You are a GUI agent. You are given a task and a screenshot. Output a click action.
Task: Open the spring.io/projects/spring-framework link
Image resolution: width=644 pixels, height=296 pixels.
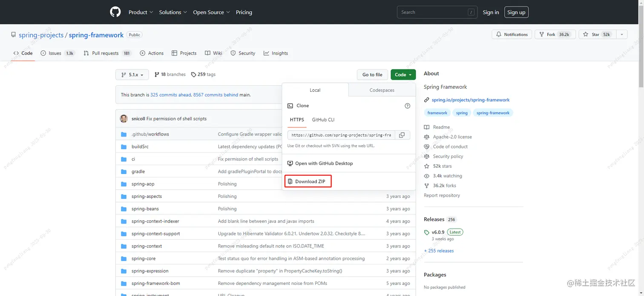(x=471, y=100)
